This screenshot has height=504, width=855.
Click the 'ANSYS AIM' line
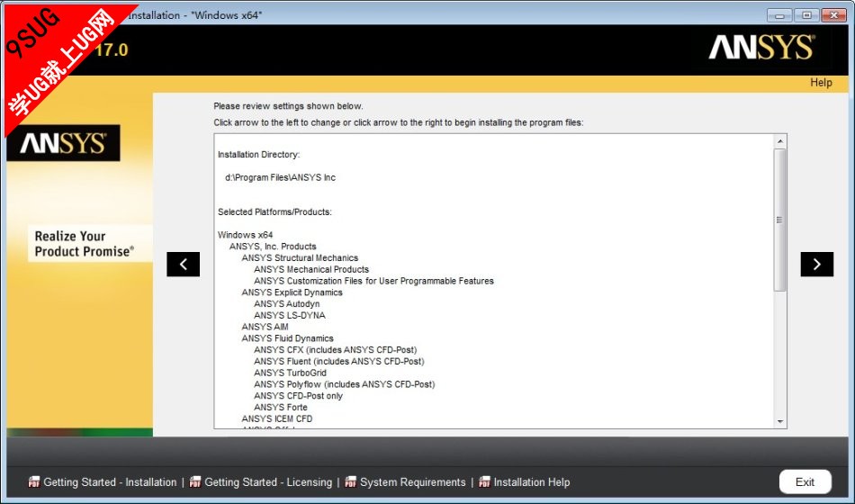pyautogui.click(x=265, y=326)
